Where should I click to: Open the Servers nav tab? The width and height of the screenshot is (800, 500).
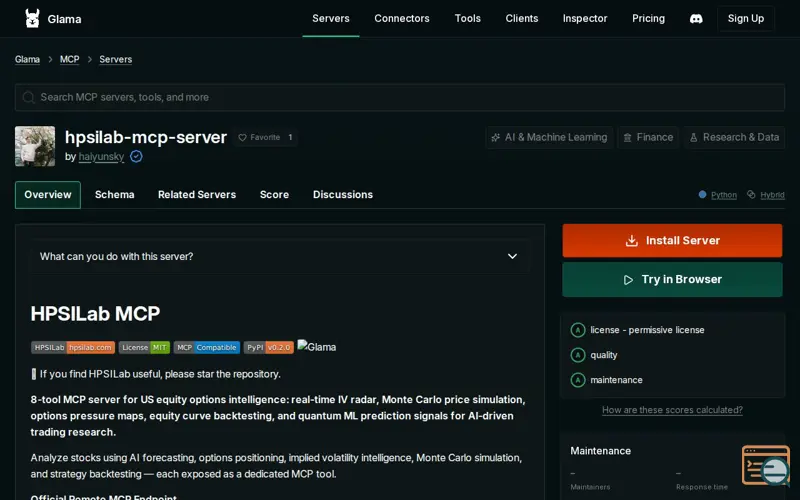(x=331, y=19)
